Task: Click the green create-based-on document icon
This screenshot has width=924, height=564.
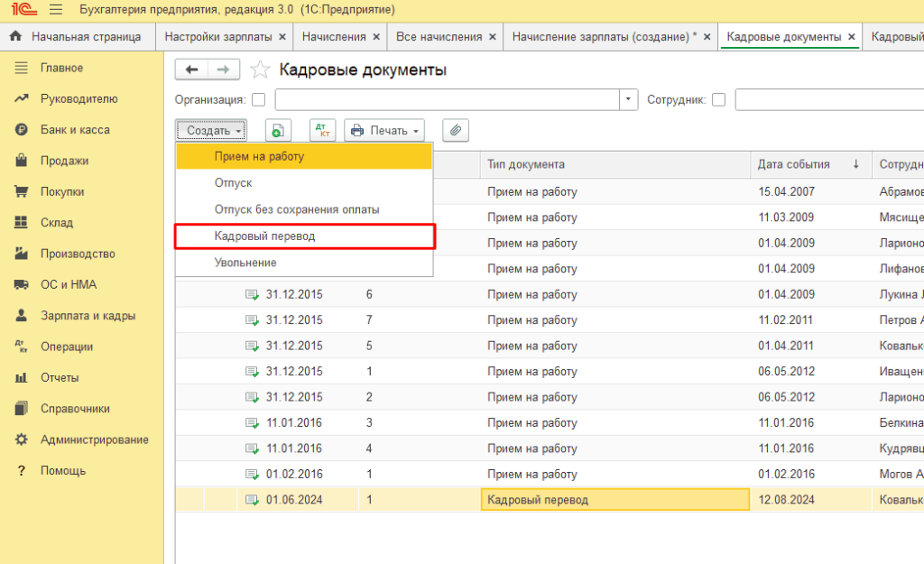Action: tap(278, 131)
